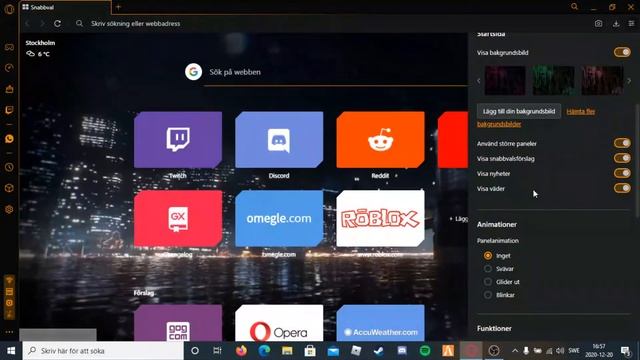
Task: Toggle the Visa nyheter switch
Action: click(622, 173)
